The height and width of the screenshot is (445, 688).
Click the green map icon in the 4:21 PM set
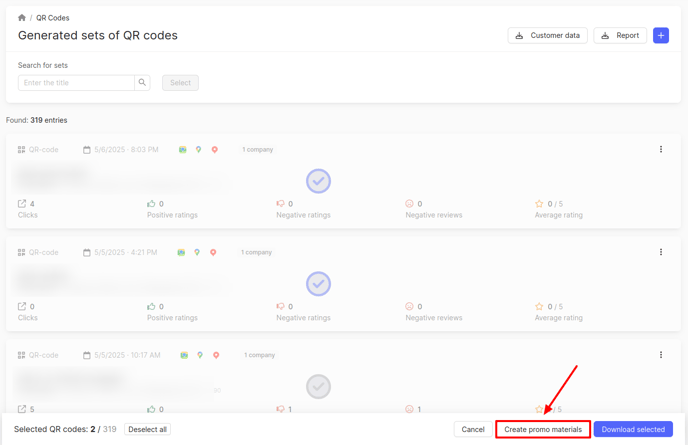(181, 252)
